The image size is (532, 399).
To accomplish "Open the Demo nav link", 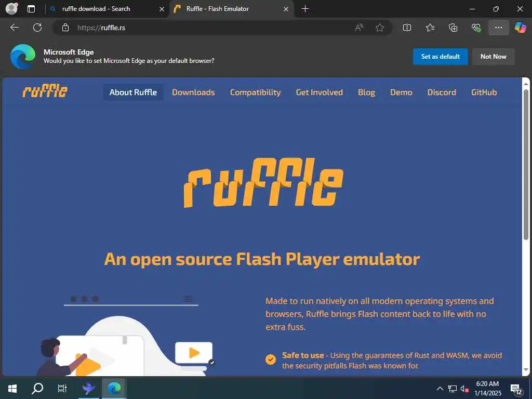I will pos(401,92).
